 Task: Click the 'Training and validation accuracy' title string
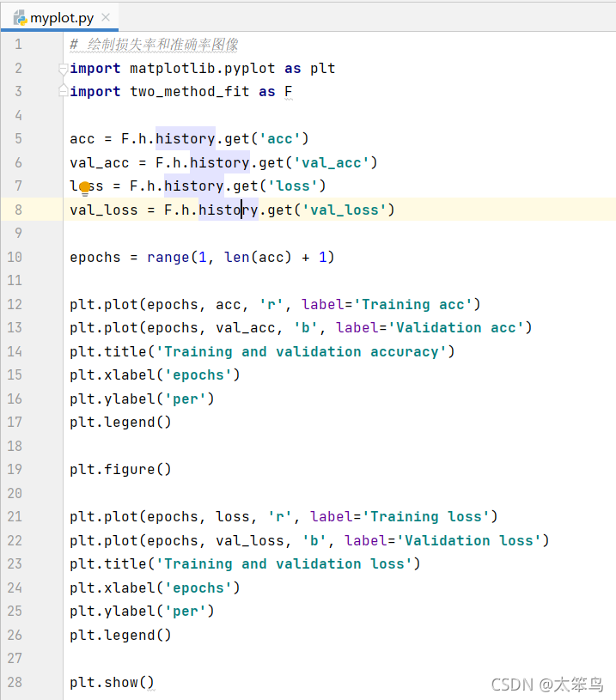[x=302, y=352]
